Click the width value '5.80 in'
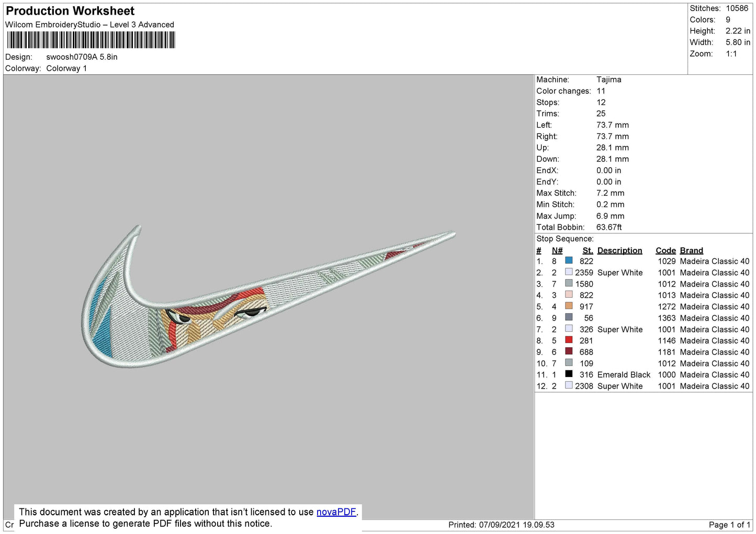This screenshot has height=534, width=756. tap(738, 42)
